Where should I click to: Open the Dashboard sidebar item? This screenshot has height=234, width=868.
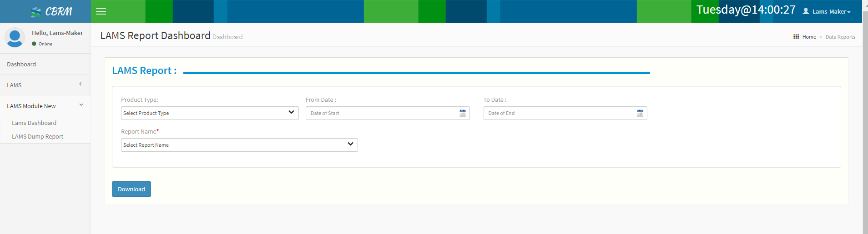[45, 64]
